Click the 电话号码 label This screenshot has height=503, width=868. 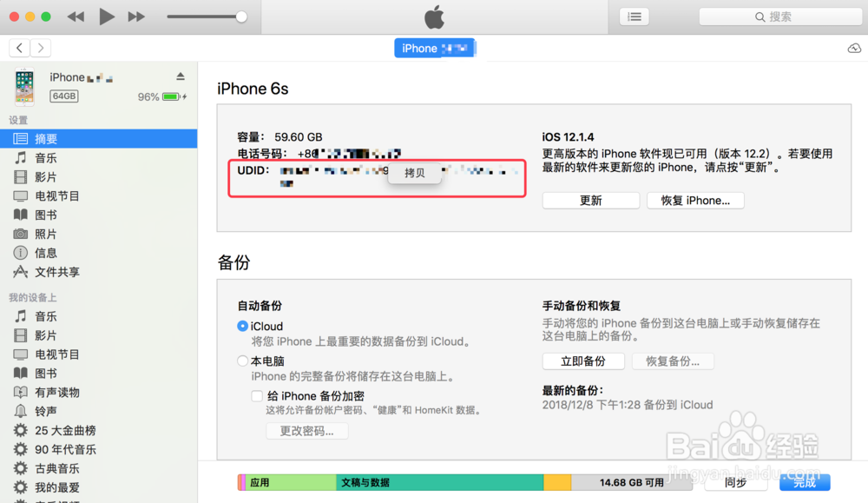coord(262,154)
